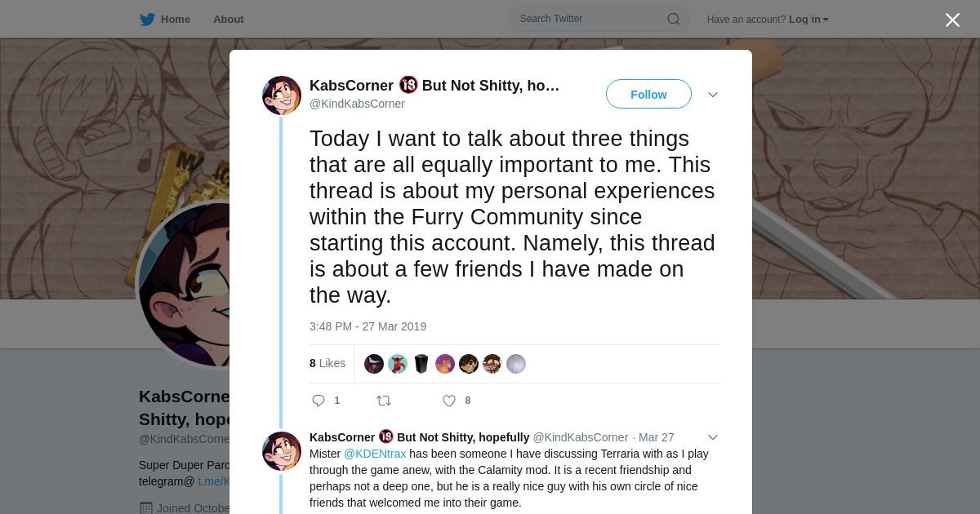Retweet the main tweet
Screen dimensions: 980x514
point(384,401)
